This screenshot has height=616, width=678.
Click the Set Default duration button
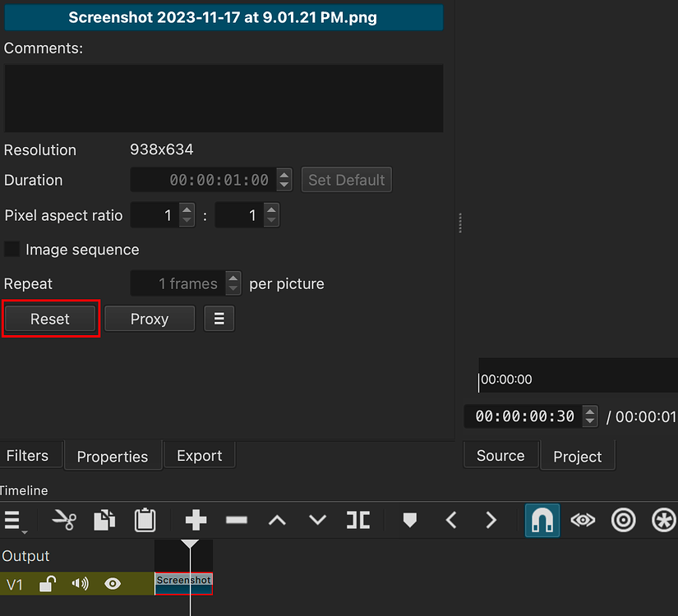pyautogui.click(x=346, y=180)
